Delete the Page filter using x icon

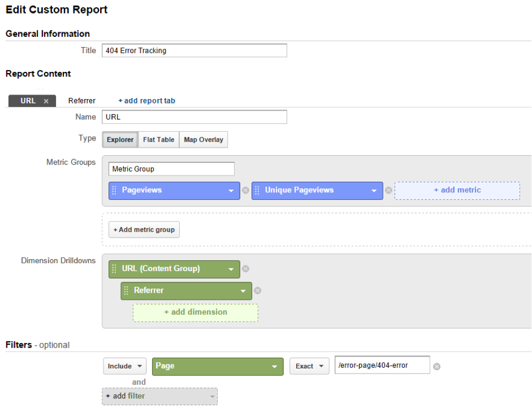436,367
